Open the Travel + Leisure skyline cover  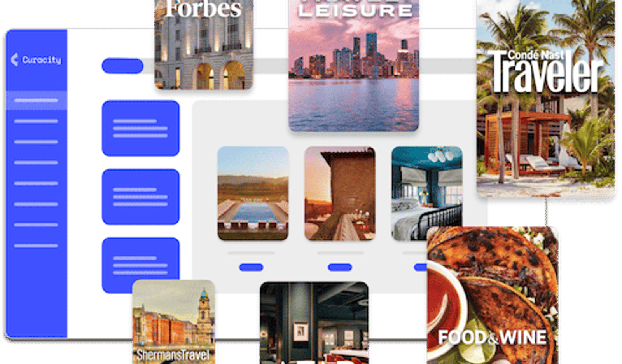pyautogui.click(x=354, y=65)
